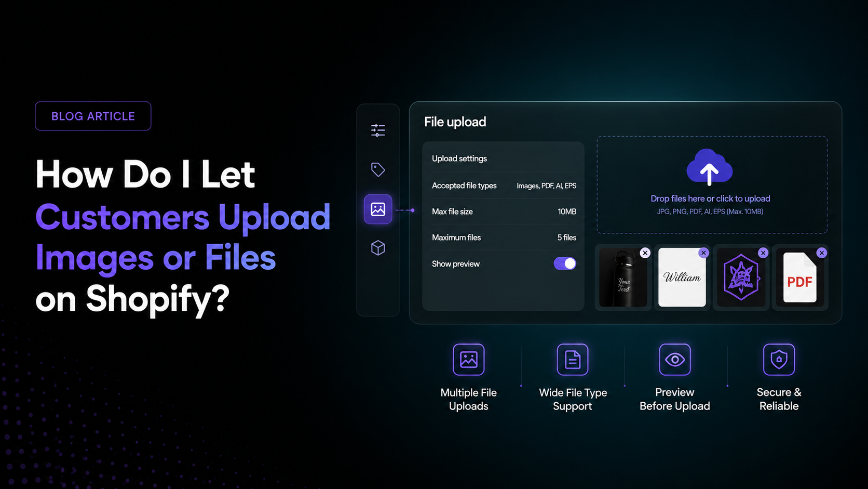Click the Preview Before Upload eye icon

coord(675,359)
